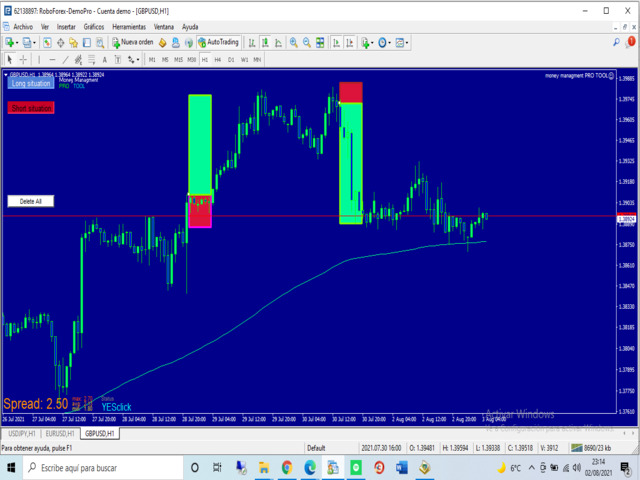Select the Trendline tool
Screen dimensions: 640x480
point(65,60)
